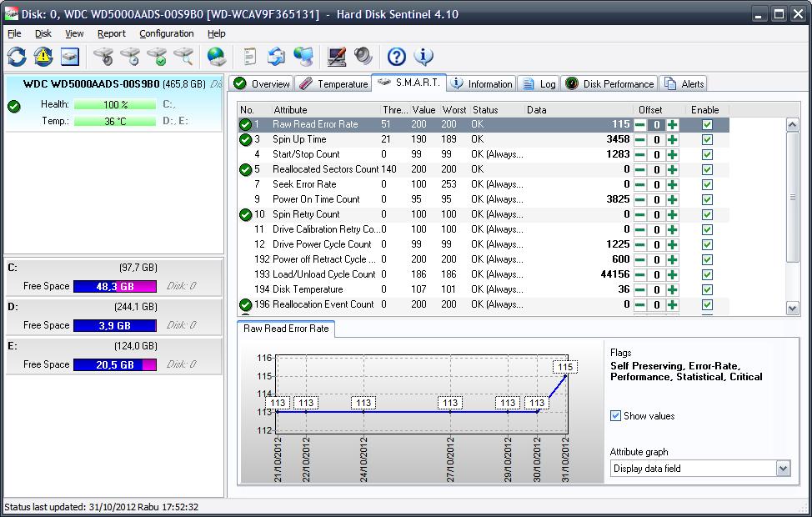Click the speaker sound toolbar icon
Viewport: 812px width, 517px height.
[x=363, y=56]
